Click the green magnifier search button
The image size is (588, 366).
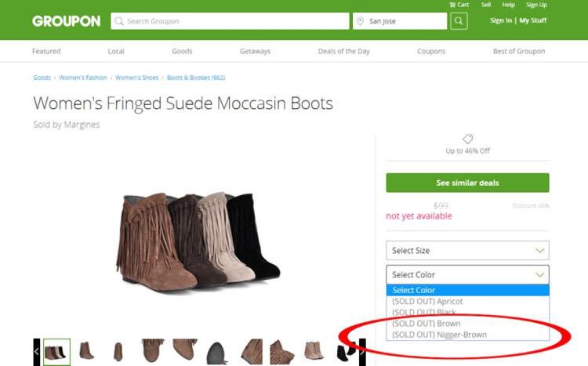[459, 21]
